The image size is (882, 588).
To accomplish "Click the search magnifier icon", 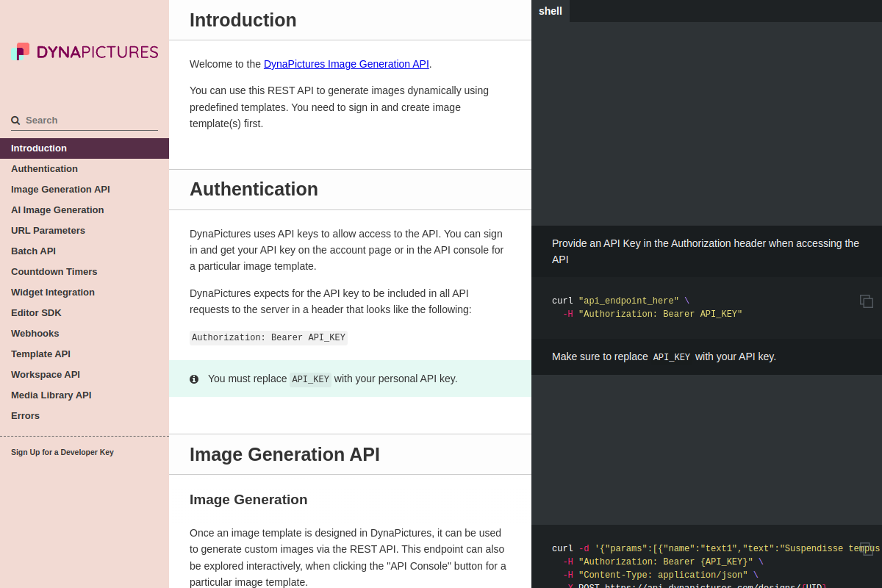I will (15, 121).
